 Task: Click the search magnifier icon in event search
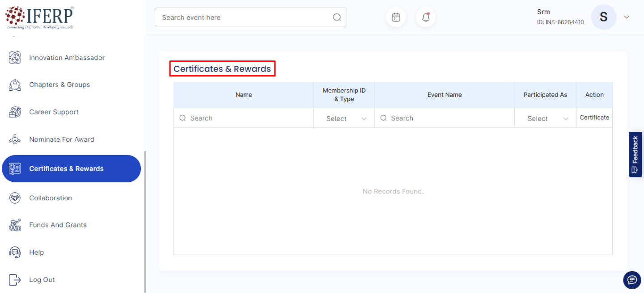pyautogui.click(x=337, y=17)
